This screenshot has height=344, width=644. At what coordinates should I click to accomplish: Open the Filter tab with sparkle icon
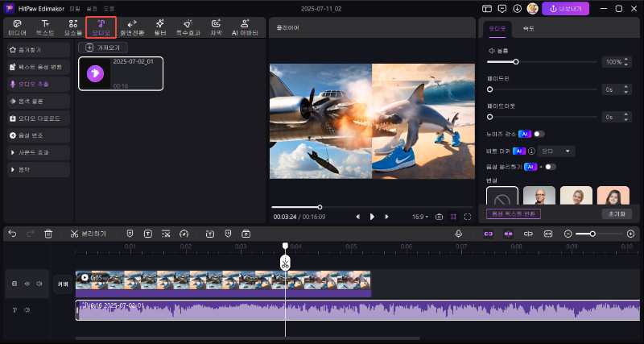pyautogui.click(x=160, y=27)
